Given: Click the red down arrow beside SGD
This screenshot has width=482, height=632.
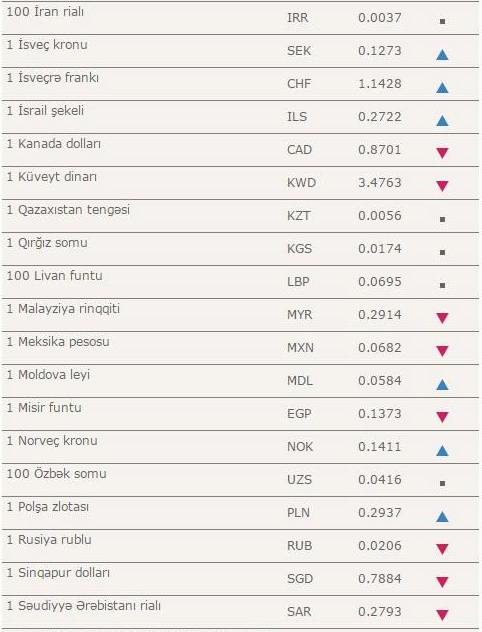Looking at the screenshot, I should [442, 582].
